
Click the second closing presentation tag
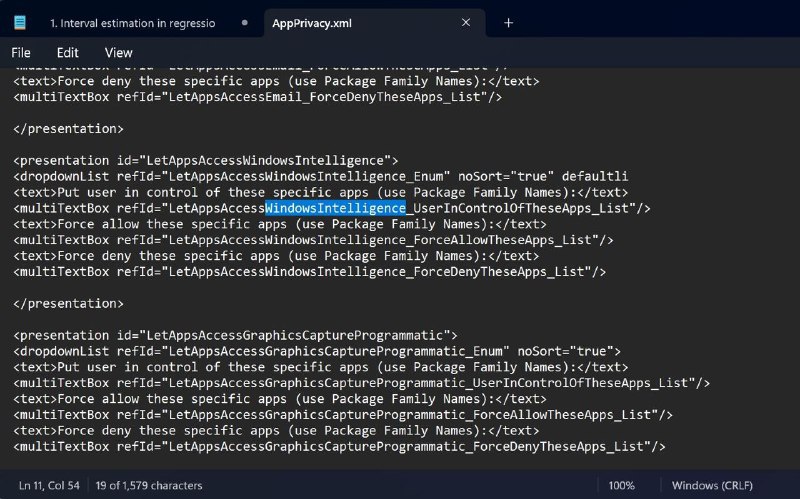point(68,303)
